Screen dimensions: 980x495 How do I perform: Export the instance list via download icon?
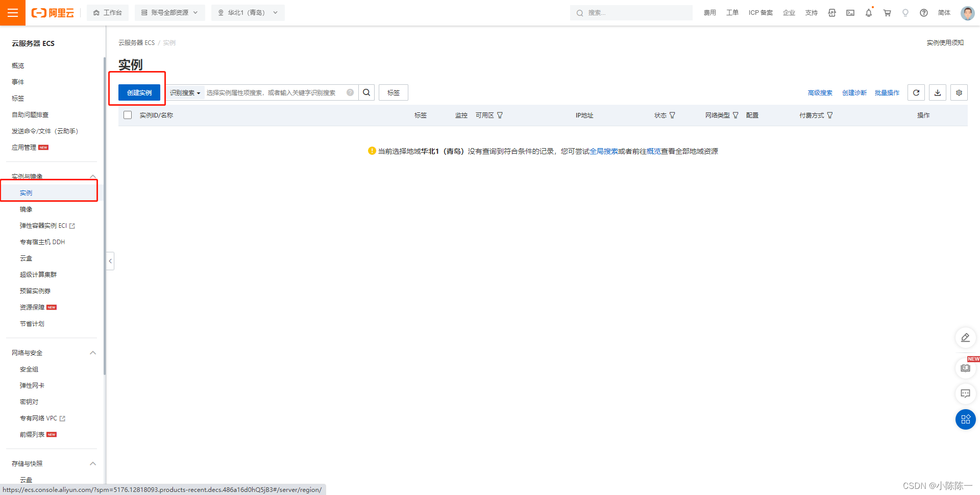coord(938,92)
